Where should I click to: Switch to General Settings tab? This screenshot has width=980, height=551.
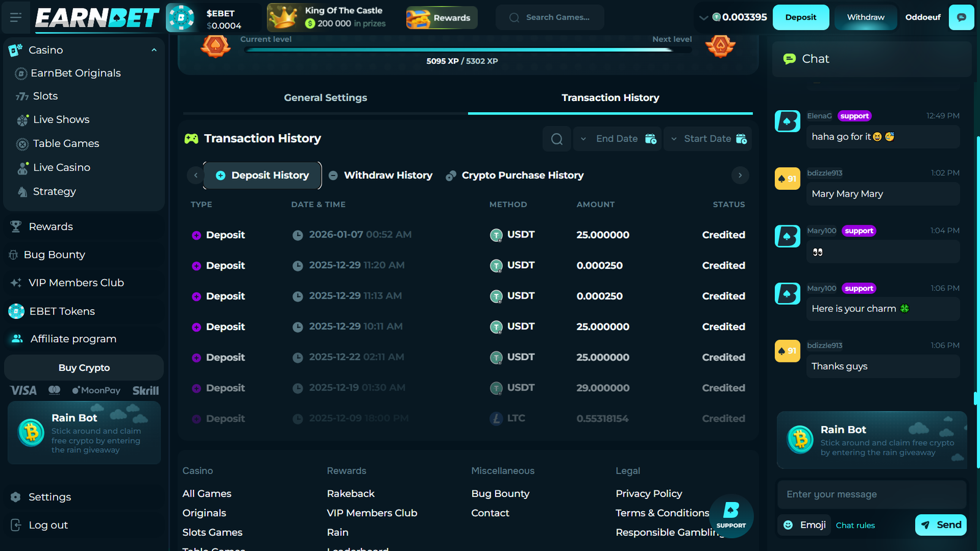pyautogui.click(x=325, y=98)
